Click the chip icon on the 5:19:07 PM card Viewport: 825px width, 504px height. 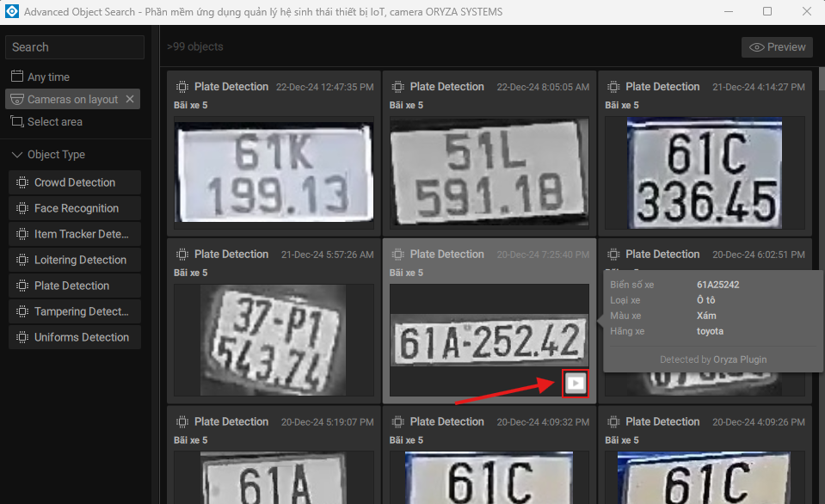182,422
